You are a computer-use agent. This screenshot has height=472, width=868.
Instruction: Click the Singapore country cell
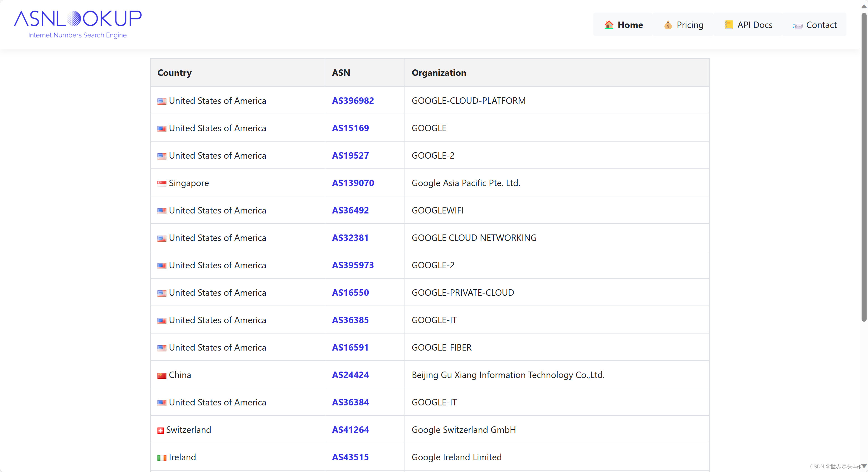[237, 183]
